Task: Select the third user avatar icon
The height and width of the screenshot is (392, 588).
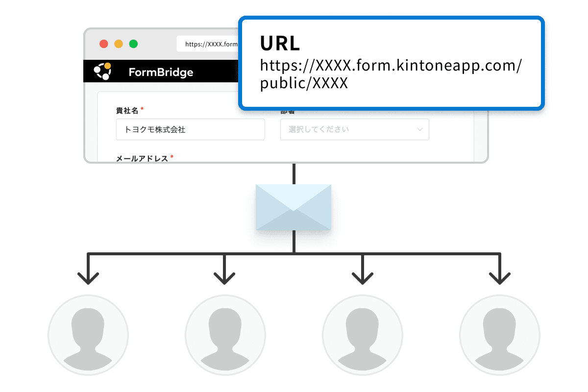Action: [x=363, y=335]
